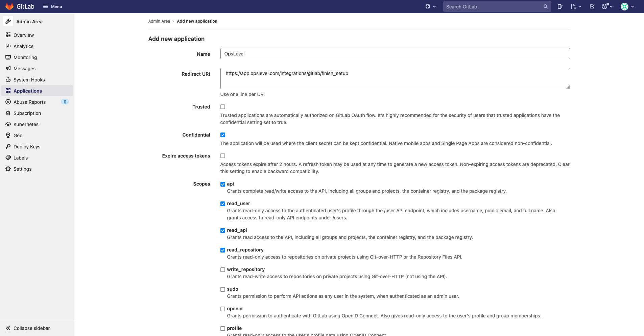644x336 pixels.
Task: Uncheck the api scope
Action: click(x=223, y=184)
